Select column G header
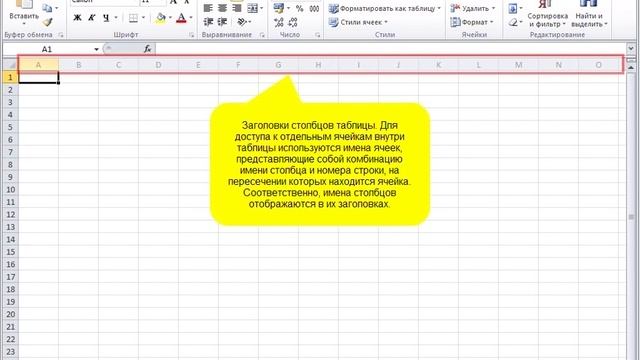 tap(278, 64)
